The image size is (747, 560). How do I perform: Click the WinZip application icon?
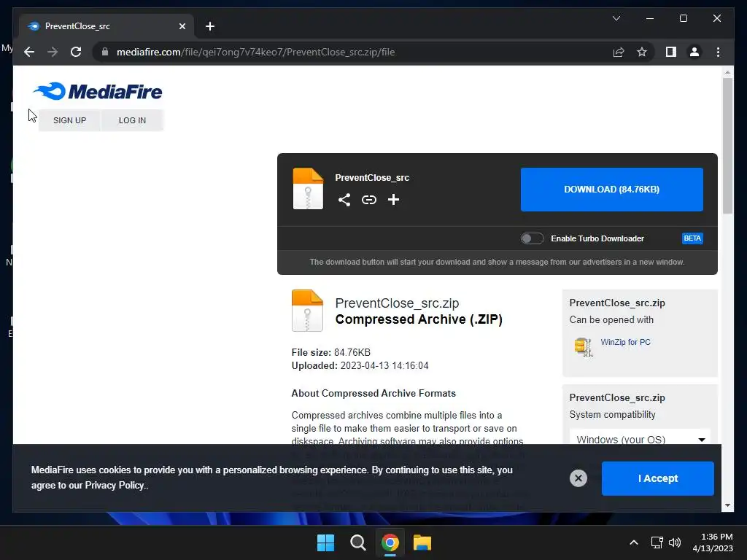coord(583,346)
